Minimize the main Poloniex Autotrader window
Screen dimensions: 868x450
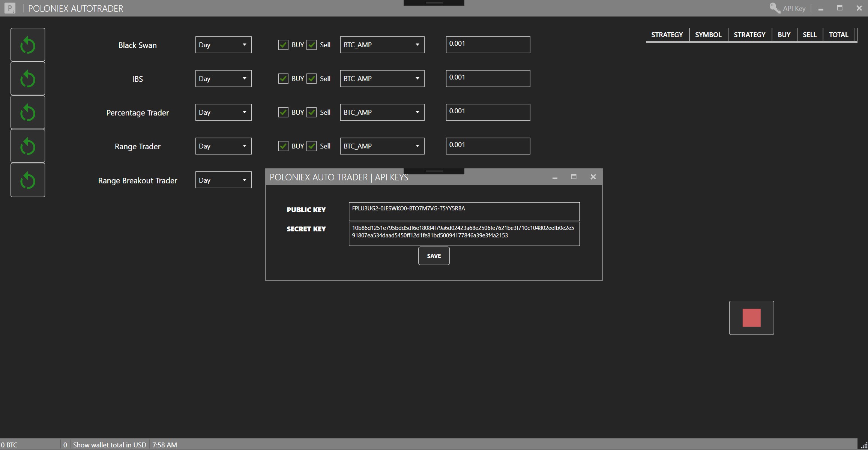tap(821, 9)
